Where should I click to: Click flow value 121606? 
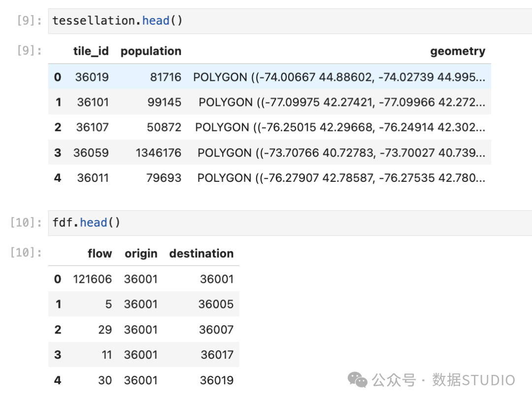[x=92, y=279]
